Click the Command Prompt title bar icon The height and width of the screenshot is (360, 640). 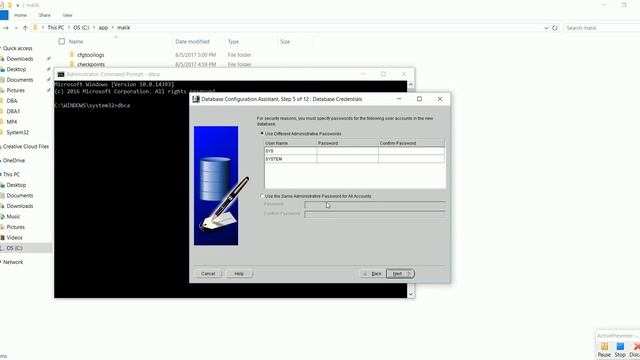[61, 74]
